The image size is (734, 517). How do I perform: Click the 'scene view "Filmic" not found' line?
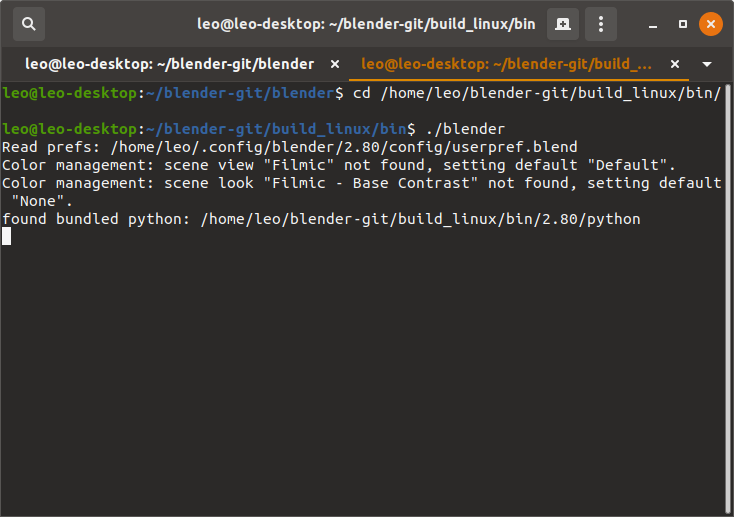point(339,165)
